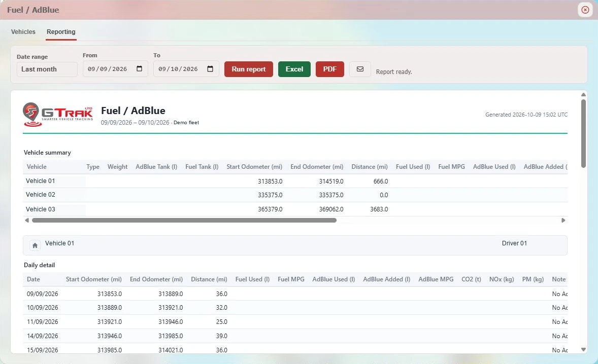
Task: Click the Vehicle 01 detail section header
Action: 295,245
